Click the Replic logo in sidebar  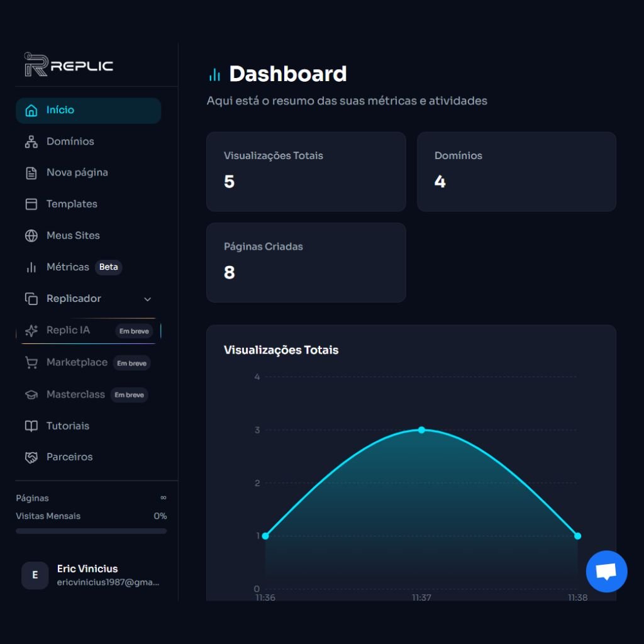pos(69,65)
